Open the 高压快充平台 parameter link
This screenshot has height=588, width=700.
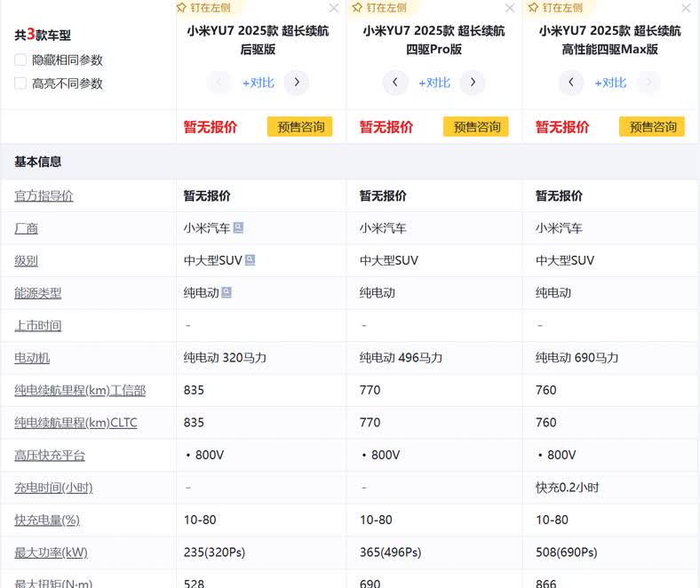[x=50, y=455]
